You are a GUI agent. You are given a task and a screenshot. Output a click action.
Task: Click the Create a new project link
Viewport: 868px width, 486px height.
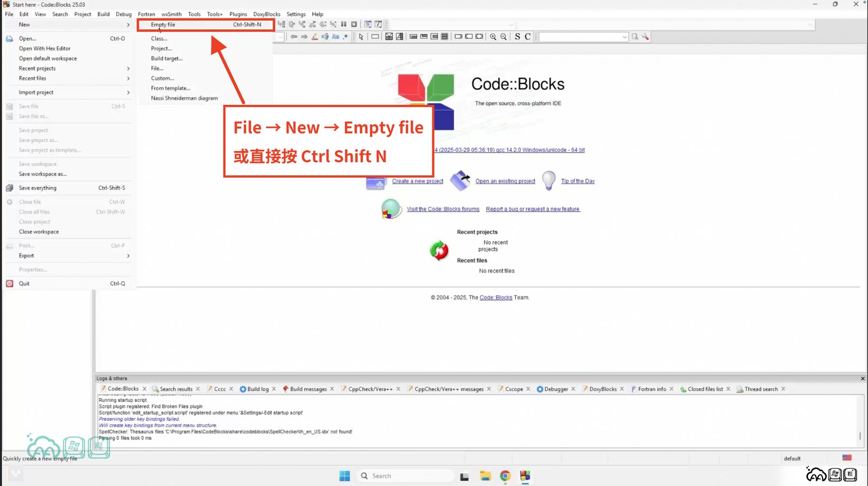tap(418, 181)
